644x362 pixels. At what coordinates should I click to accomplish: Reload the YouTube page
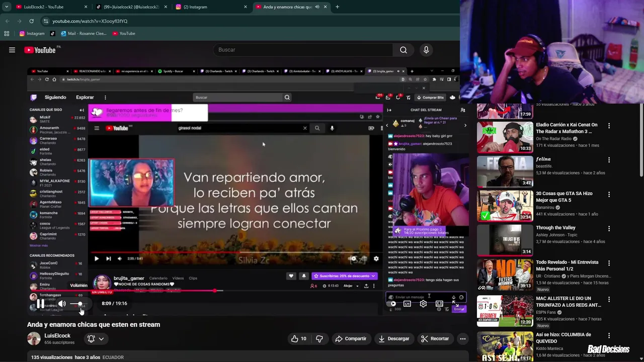pyautogui.click(x=31, y=21)
